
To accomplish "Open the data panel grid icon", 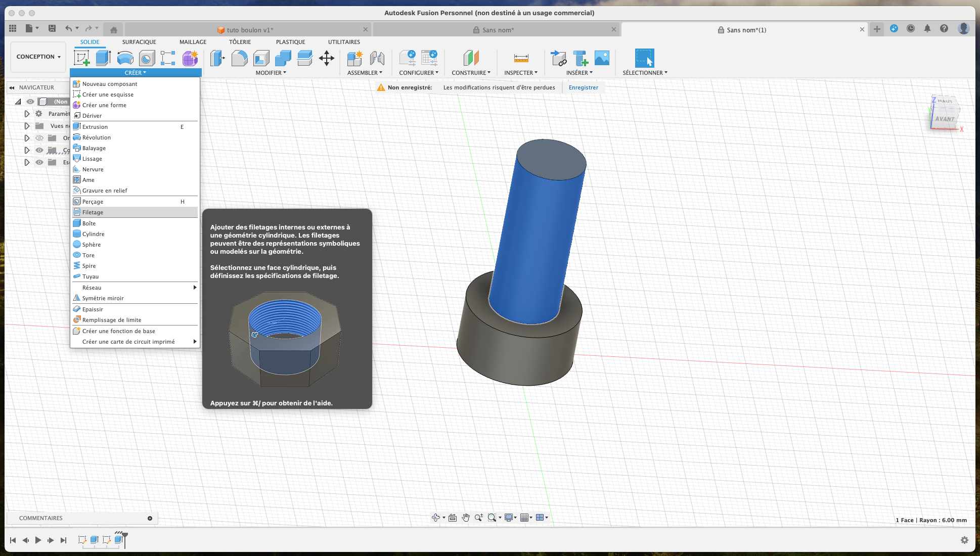I will click(13, 28).
